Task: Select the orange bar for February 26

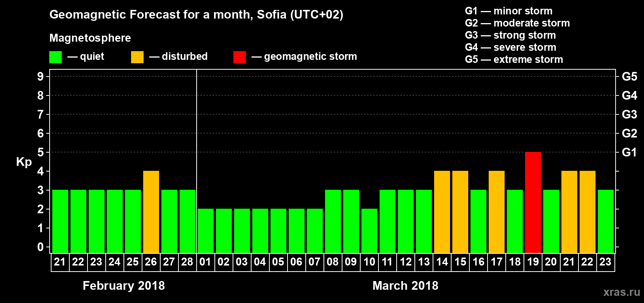Action: (x=151, y=212)
